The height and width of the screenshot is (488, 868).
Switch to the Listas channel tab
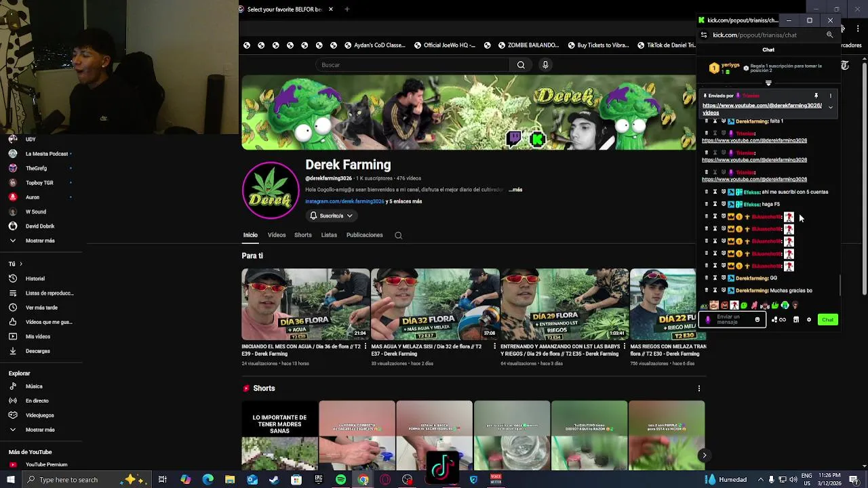[x=329, y=235]
